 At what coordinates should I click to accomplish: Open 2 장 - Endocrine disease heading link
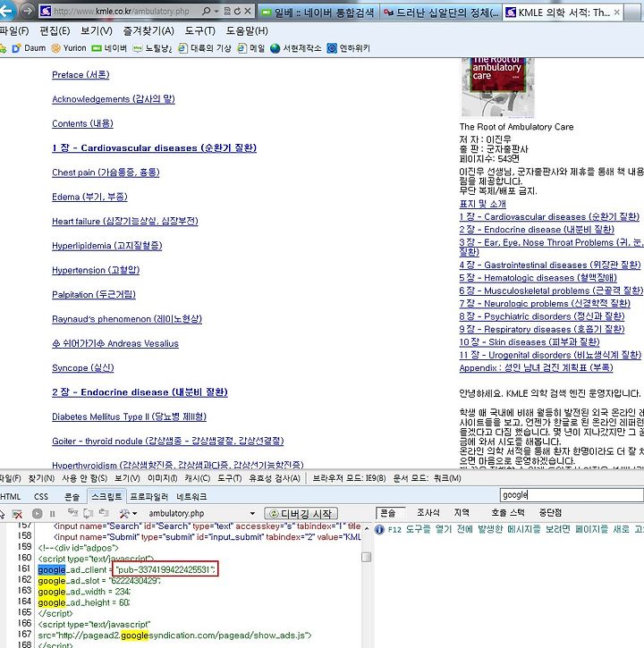tap(140, 392)
